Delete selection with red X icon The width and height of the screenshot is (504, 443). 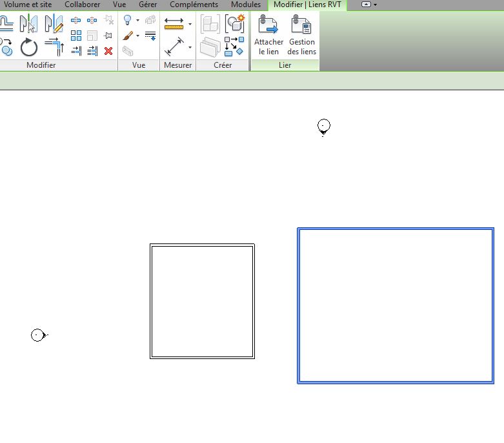coord(108,51)
